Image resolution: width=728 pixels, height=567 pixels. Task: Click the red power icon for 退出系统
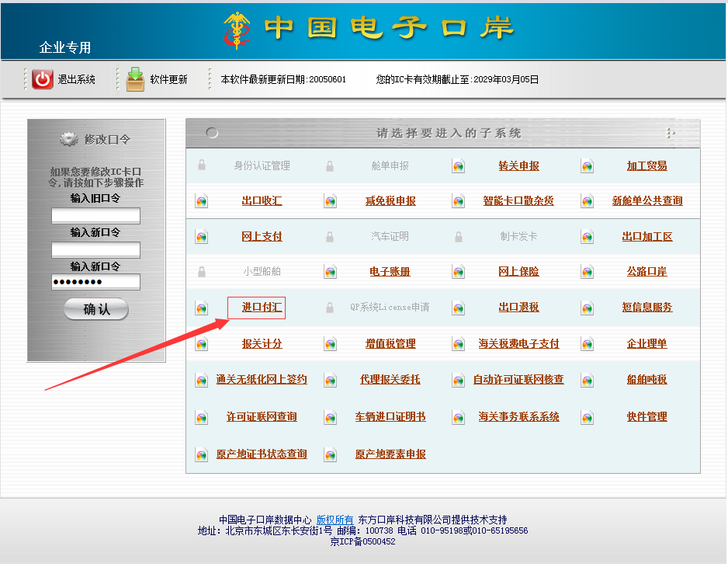point(42,79)
